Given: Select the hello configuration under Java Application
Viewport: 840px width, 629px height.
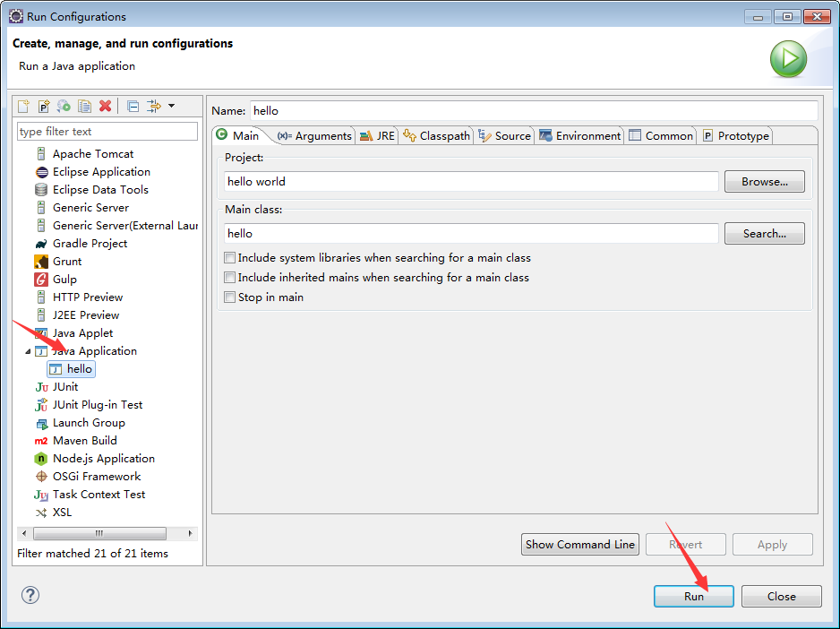Looking at the screenshot, I should (x=72, y=369).
